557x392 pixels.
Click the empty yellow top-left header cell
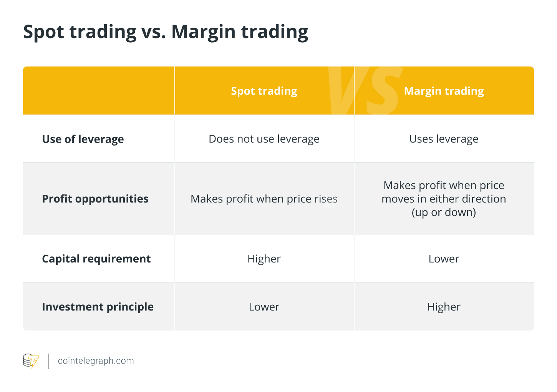tap(99, 90)
